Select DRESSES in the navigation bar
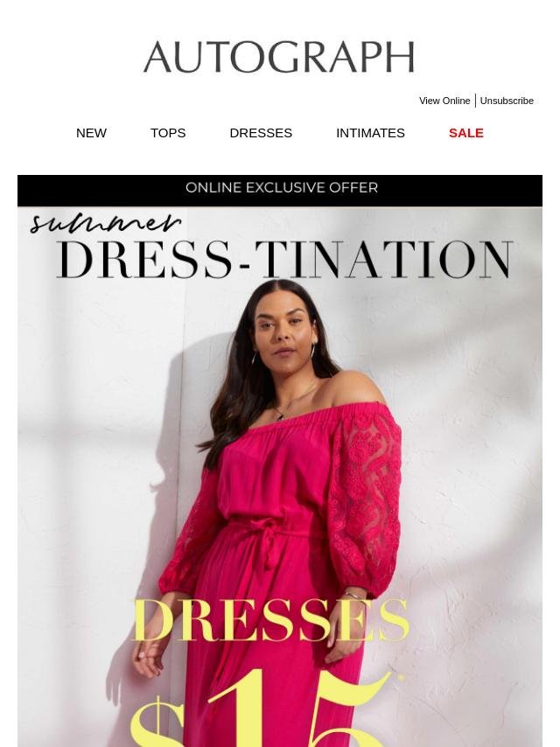The width and height of the screenshot is (560, 747). pos(261,133)
